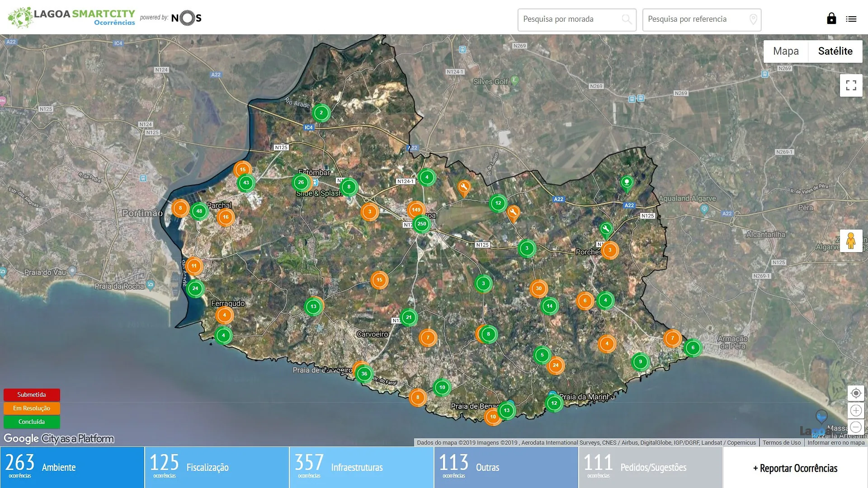The image size is (868, 488).
Task: Click the my-location target icon
Action: pyautogui.click(x=855, y=393)
